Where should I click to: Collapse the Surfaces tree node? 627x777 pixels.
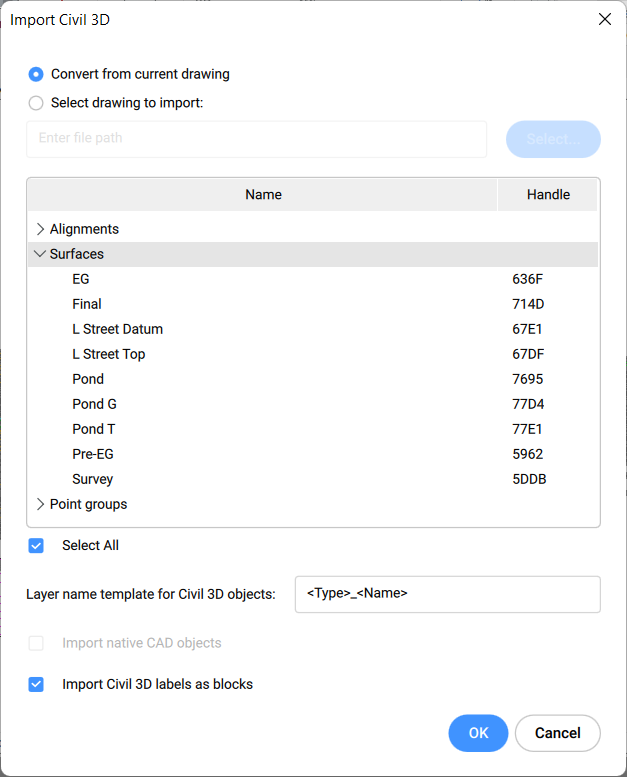40,254
